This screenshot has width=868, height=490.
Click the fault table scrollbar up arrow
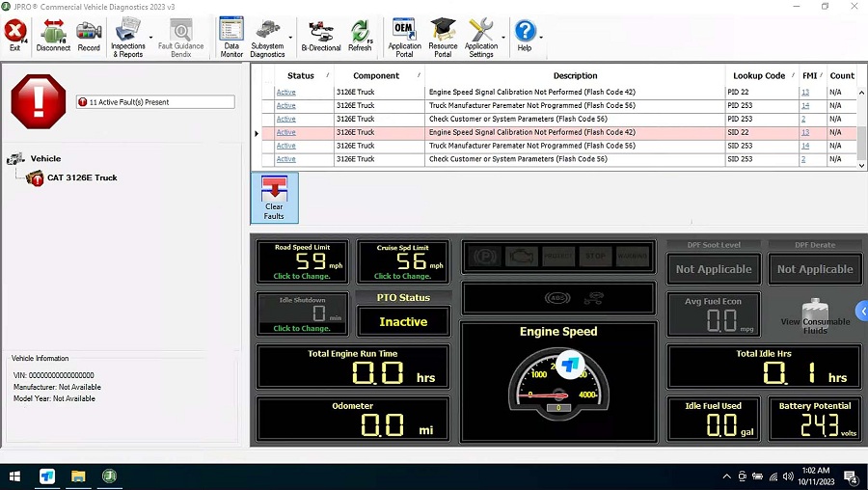coord(861,93)
